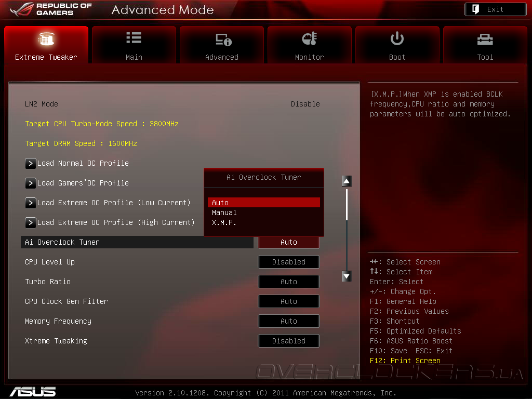Switch to the Extreme Tweaker tab
The width and height of the screenshot is (532, 399).
46,45
